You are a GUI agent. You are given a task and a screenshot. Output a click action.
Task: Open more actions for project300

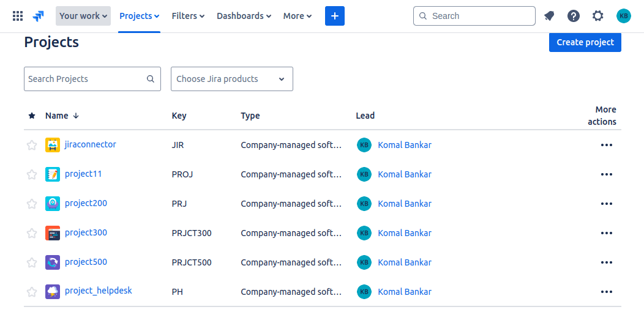[x=606, y=233]
